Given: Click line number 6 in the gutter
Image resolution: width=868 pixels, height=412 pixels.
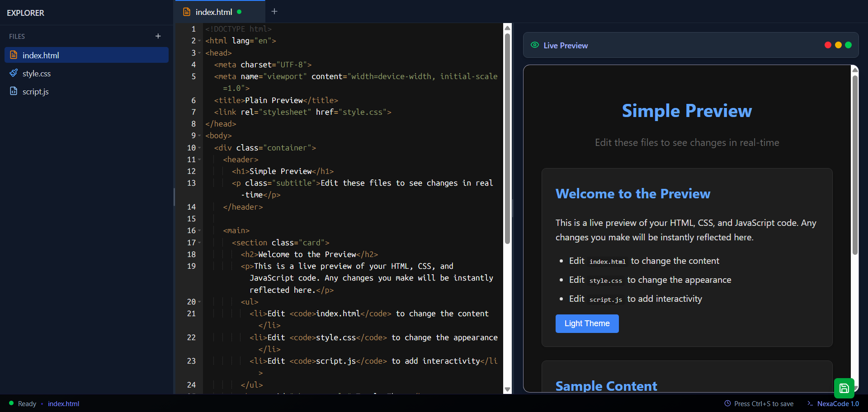Looking at the screenshot, I should [x=193, y=100].
